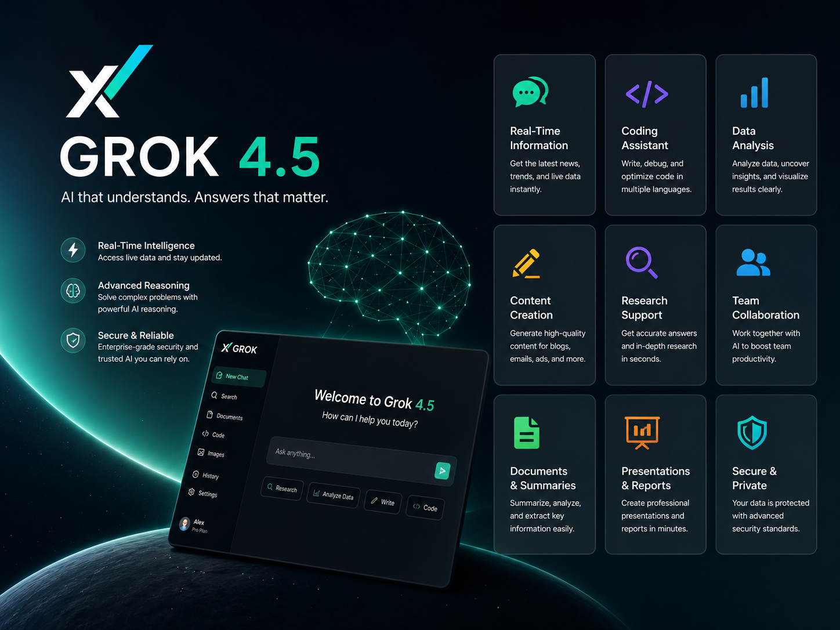Open Settings in the tablet sidebar
The image size is (840, 630).
[x=203, y=493]
